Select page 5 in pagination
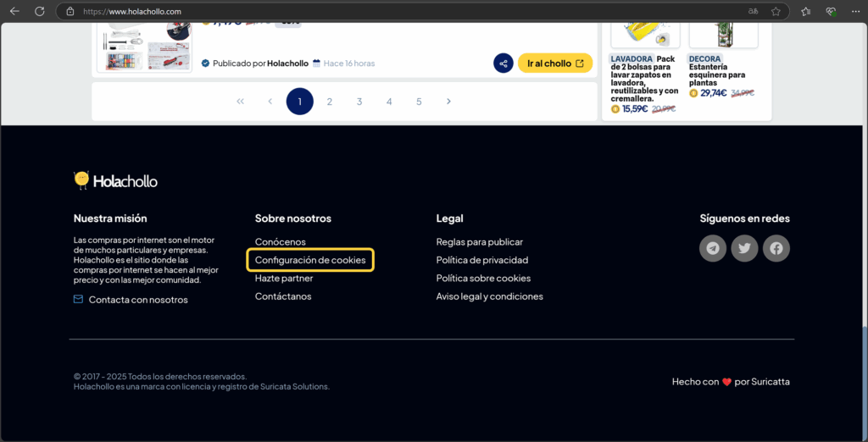The image size is (868, 442). pyautogui.click(x=419, y=102)
